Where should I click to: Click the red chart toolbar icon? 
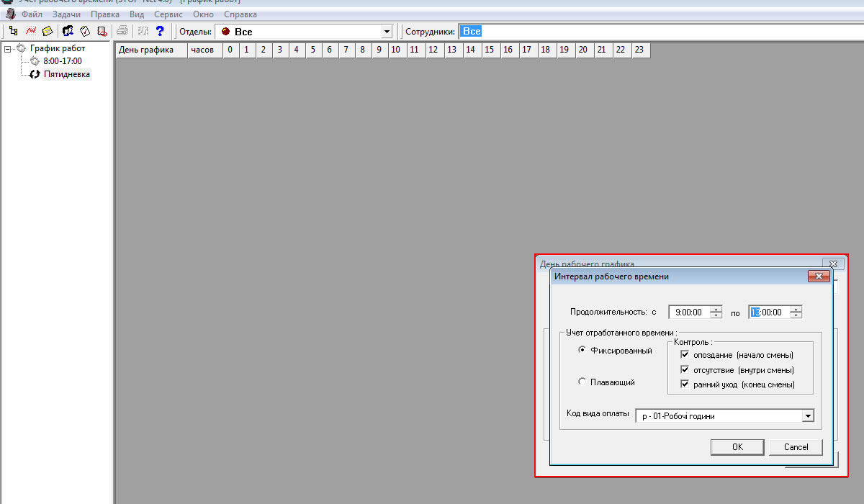click(x=31, y=31)
